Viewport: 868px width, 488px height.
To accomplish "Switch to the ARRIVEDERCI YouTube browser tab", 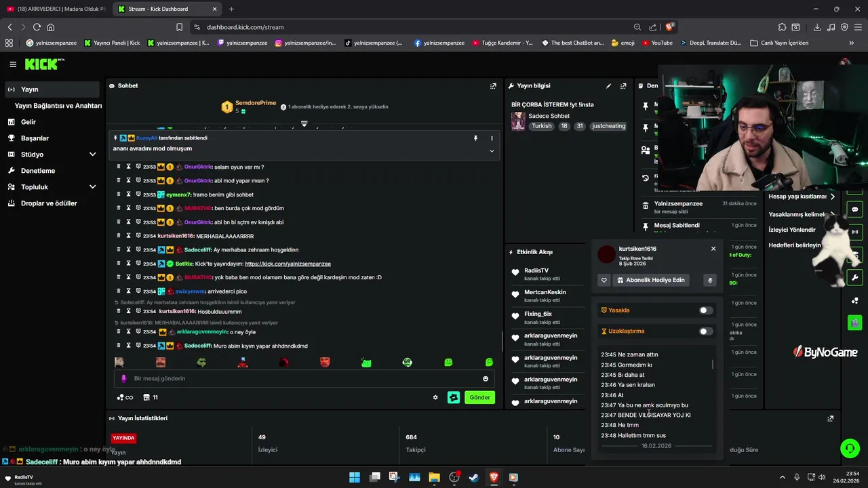I will coord(56,9).
